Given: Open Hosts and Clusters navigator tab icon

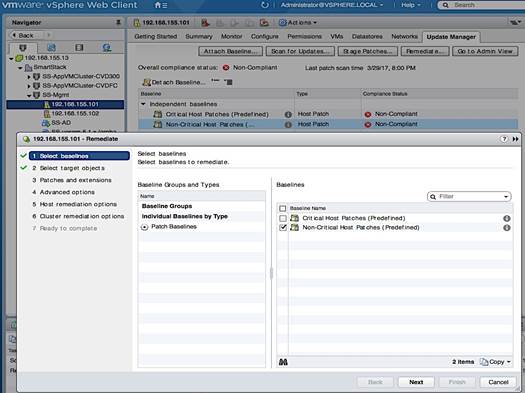Looking at the screenshot, I should 23,48.
